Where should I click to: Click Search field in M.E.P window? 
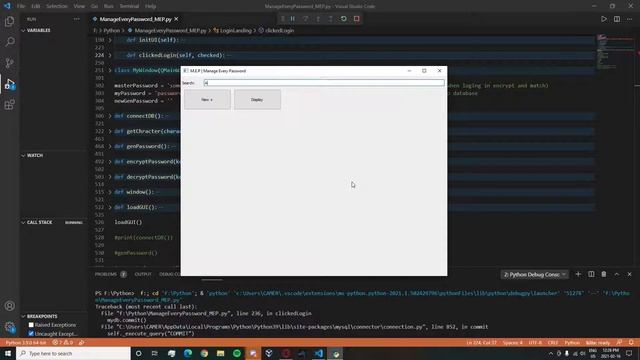(324, 83)
